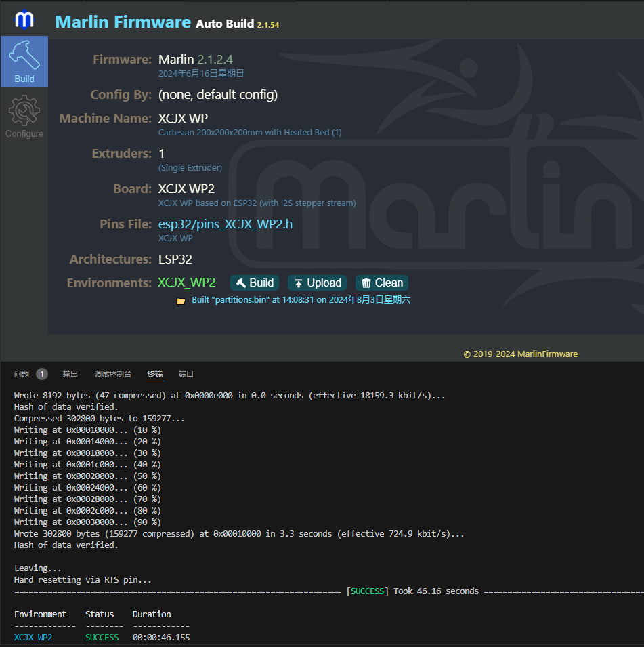The image size is (644, 647).
Task: Switch to the 调试控制台 (Debug Console) tab
Action: point(112,374)
